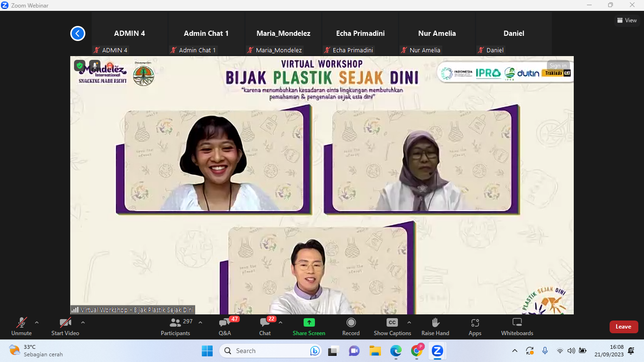Image resolution: width=644 pixels, height=362 pixels.
Task: Click the taskbar Search box
Action: (271, 351)
